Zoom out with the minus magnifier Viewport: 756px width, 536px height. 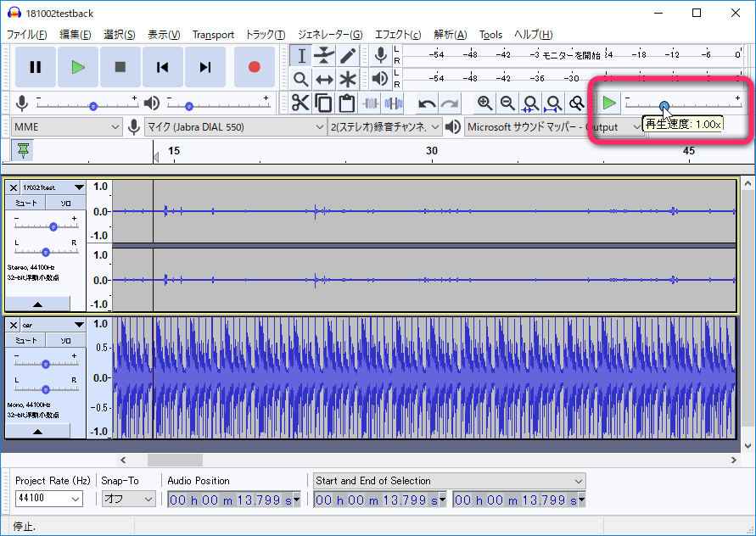point(507,103)
